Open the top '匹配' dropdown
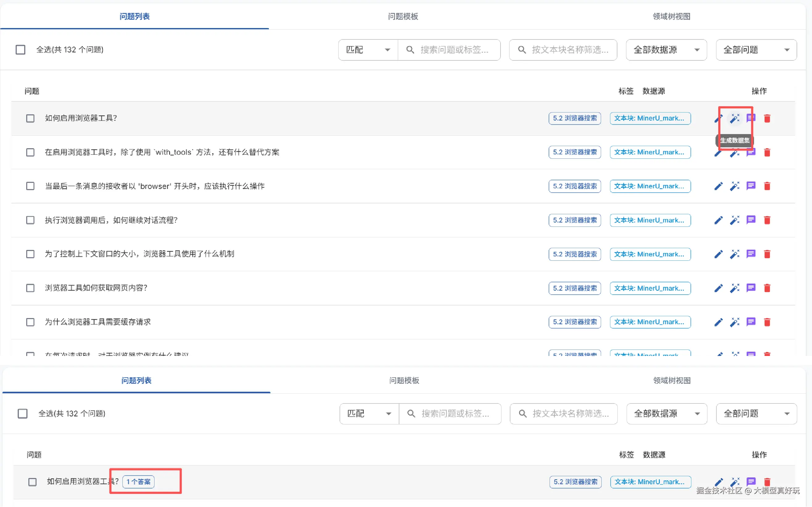 click(x=368, y=50)
